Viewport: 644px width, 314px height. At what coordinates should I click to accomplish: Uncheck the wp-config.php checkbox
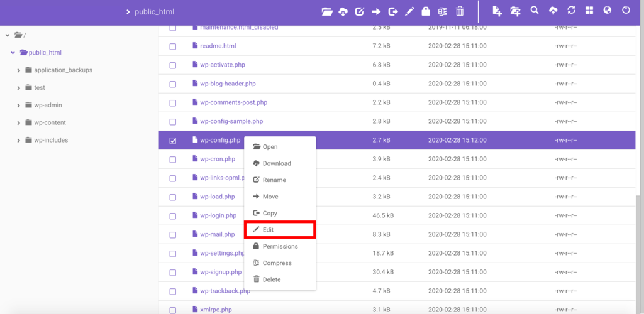[173, 141]
